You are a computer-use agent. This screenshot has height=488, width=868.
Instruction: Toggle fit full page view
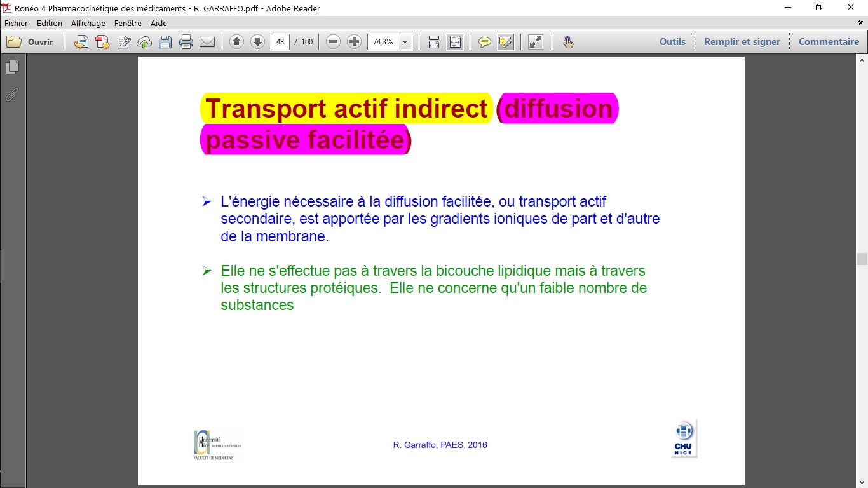click(455, 42)
